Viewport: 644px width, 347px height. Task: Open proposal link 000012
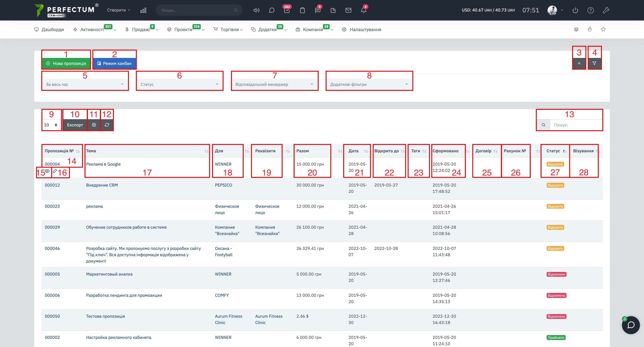coord(52,185)
